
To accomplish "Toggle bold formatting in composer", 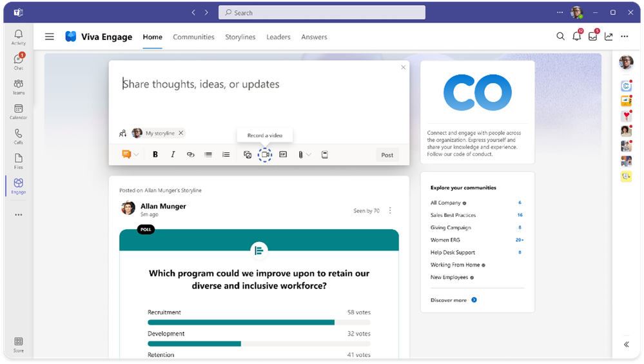I will point(155,155).
